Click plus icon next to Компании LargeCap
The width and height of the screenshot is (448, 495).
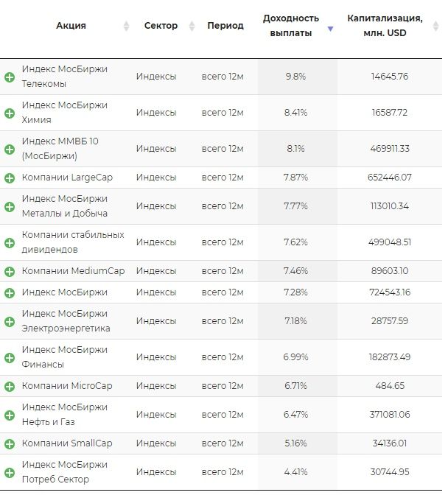point(10,178)
